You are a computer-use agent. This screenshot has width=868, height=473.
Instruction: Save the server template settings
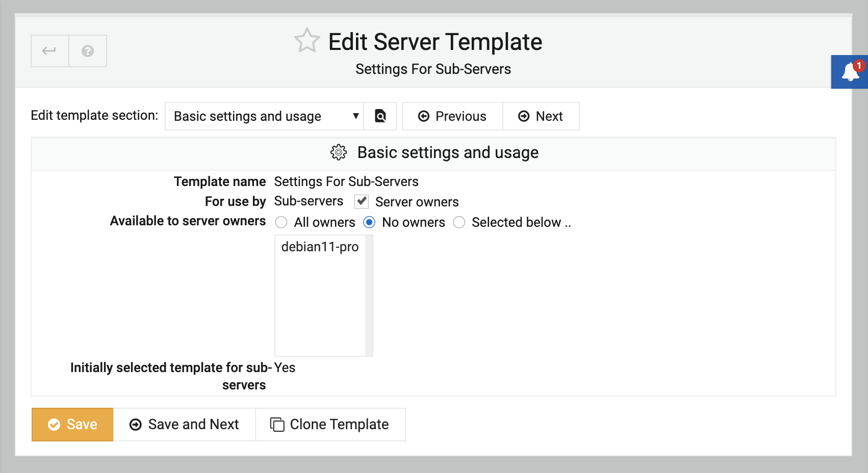click(72, 424)
